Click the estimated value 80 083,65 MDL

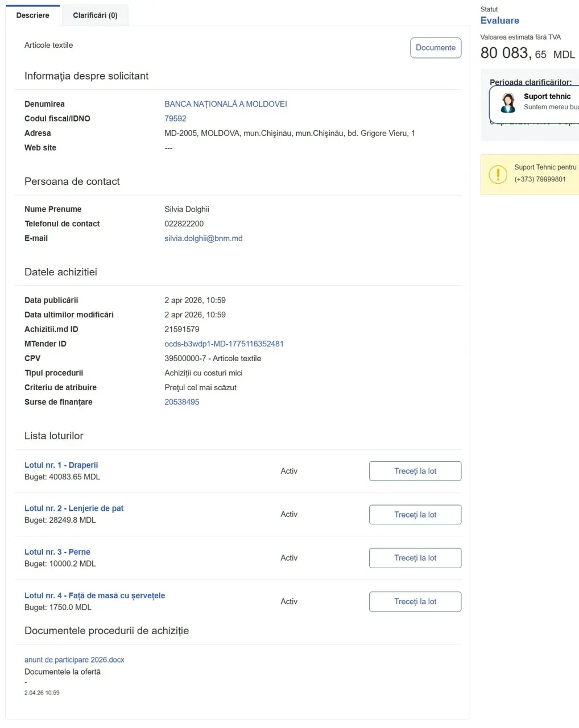(527, 53)
